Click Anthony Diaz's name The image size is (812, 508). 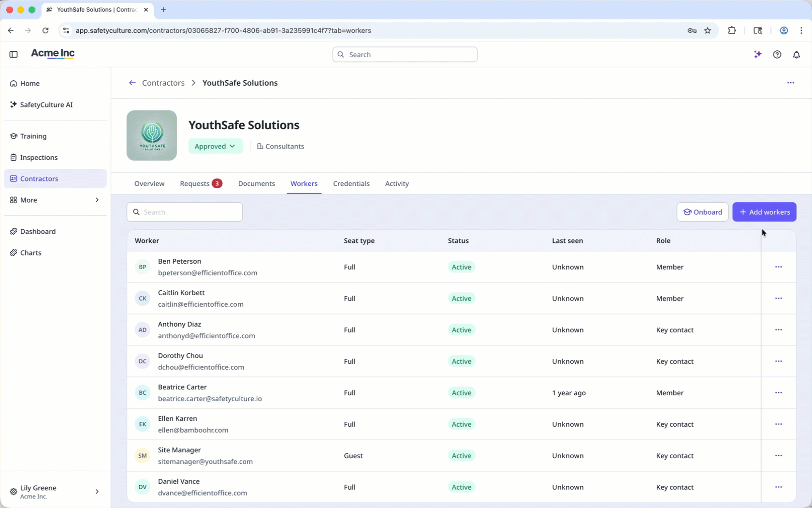click(179, 324)
